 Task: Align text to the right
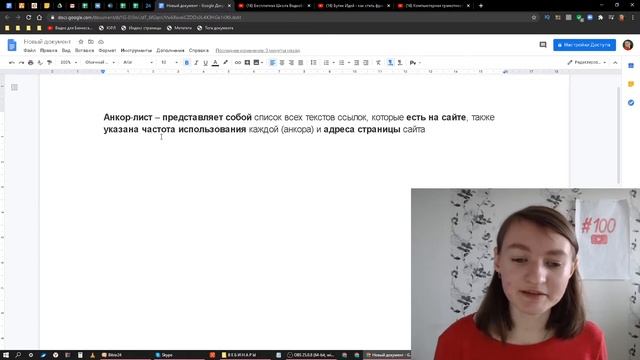(x=291, y=62)
